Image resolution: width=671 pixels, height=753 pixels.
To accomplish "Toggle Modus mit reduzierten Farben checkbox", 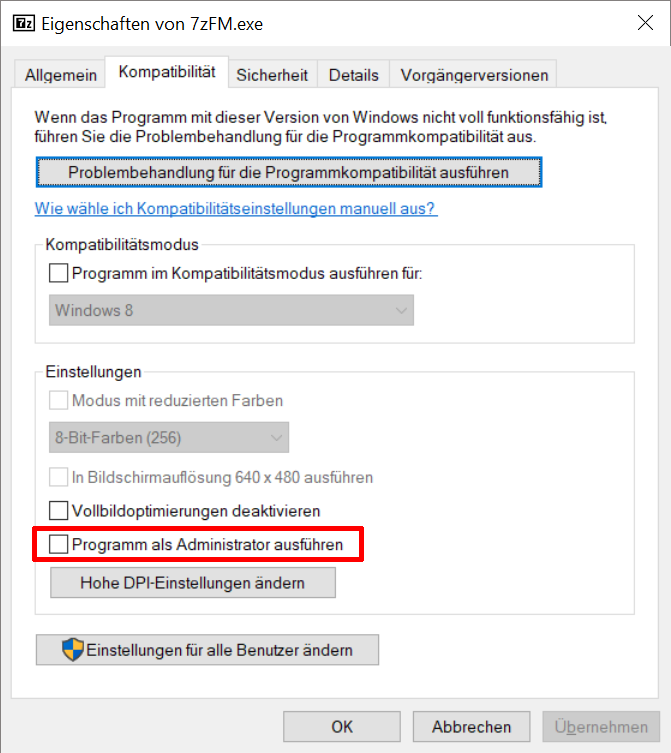I will tap(59, 400).
